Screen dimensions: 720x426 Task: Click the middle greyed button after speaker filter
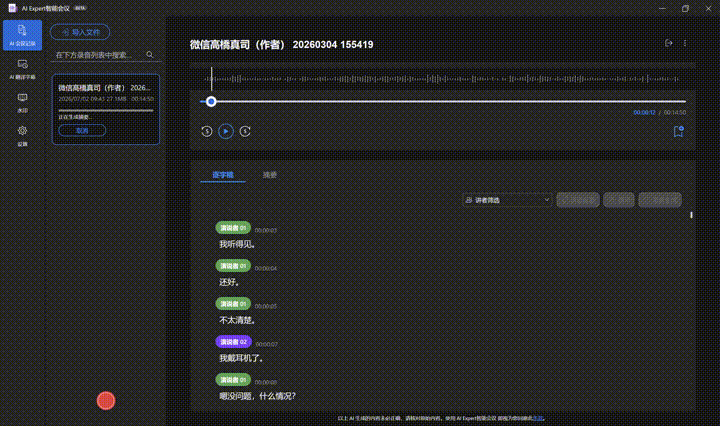(619, 200)
